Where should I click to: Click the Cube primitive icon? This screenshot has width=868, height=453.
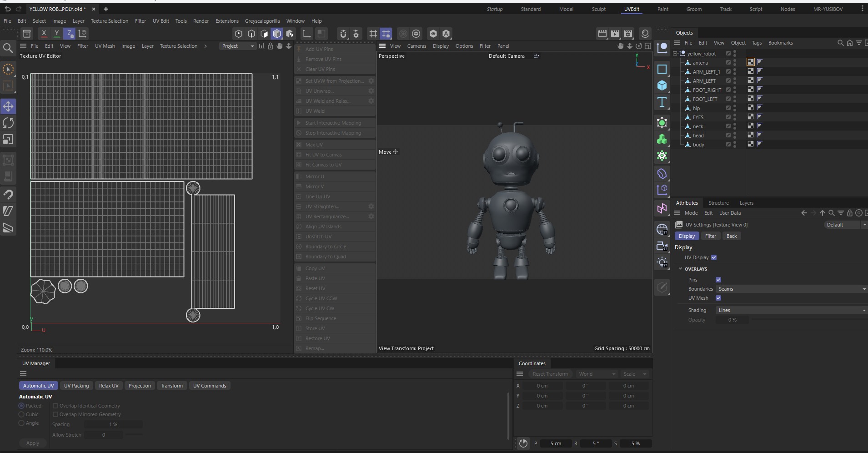point(662,86)
